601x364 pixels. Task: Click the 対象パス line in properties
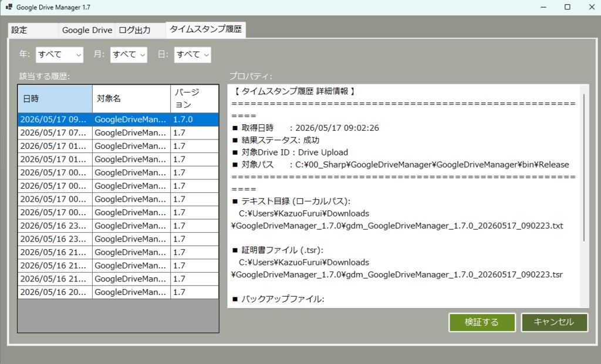[x=400, y=165]
